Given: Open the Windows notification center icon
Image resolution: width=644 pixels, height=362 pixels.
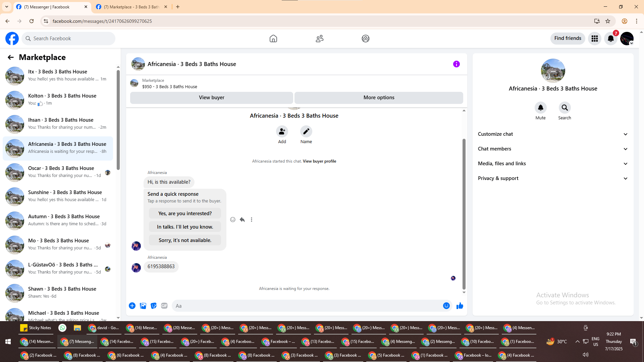Looking at the screenshot, I should pyautogui.click(x=633, y=342).
